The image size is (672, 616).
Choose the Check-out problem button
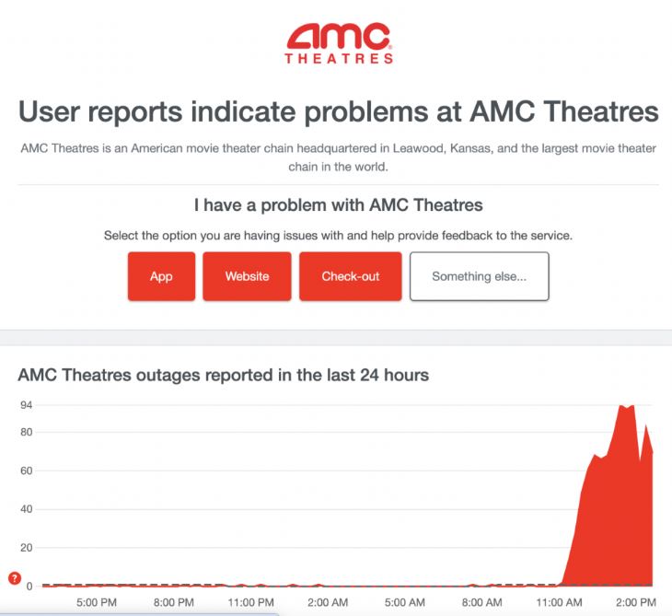pos(350,276)
